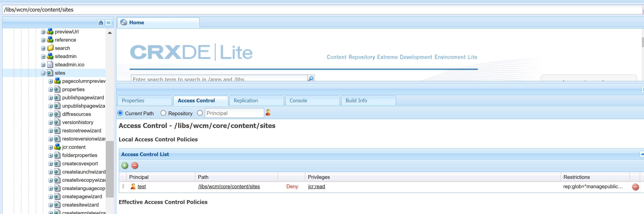Screen dimensions: 644x214
Task: Switch to the Properties tab
Action: point(133,101)
